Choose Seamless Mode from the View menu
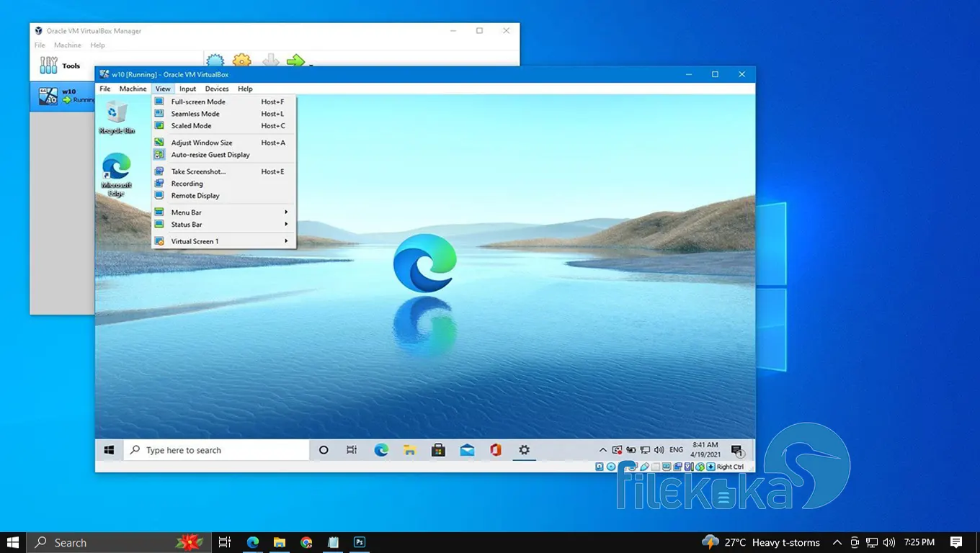This screenshot has width=980, height=553. point(223,114)
